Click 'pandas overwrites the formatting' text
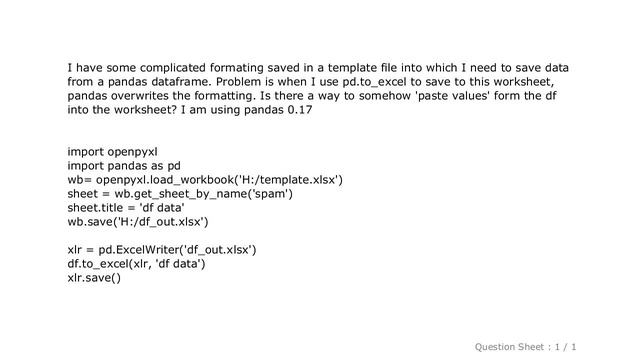 coord(161,96)
